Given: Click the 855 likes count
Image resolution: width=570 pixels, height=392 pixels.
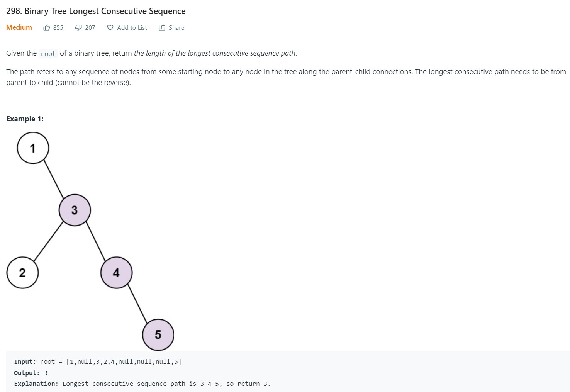Looking at the screenshot, I should coord(58,27).
